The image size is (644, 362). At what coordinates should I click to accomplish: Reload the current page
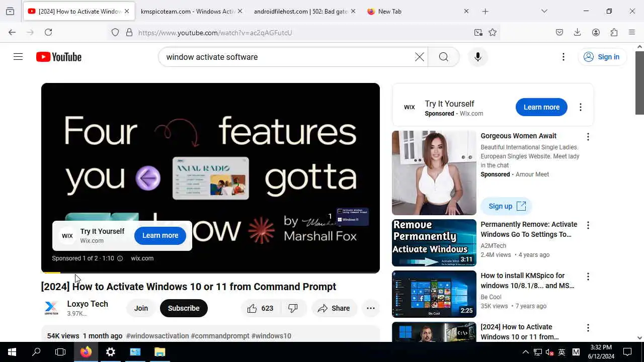[x=48, y=32]
